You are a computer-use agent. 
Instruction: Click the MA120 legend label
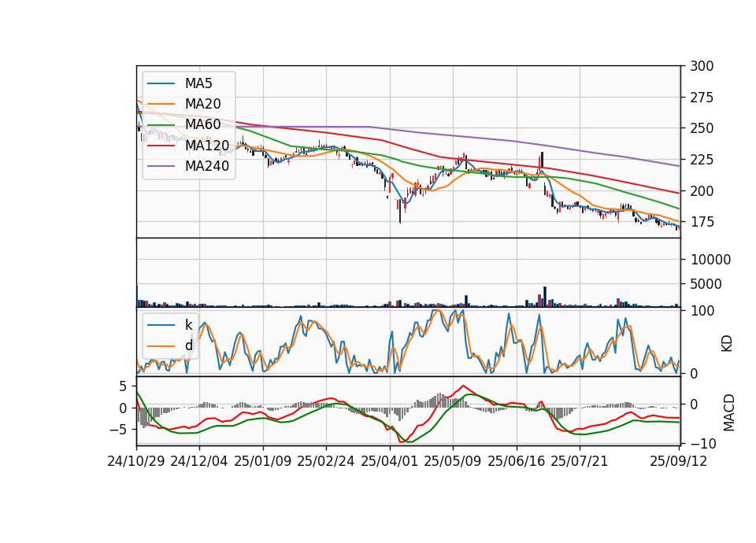(207, 145)
